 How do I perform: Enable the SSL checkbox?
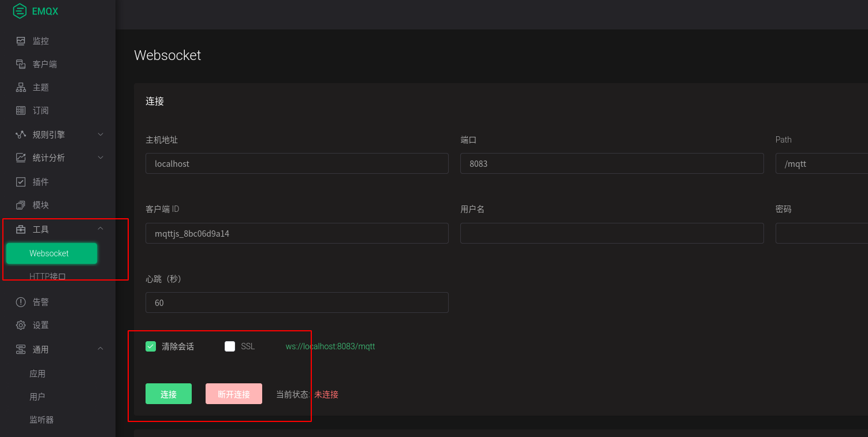[x=230, y=346]
